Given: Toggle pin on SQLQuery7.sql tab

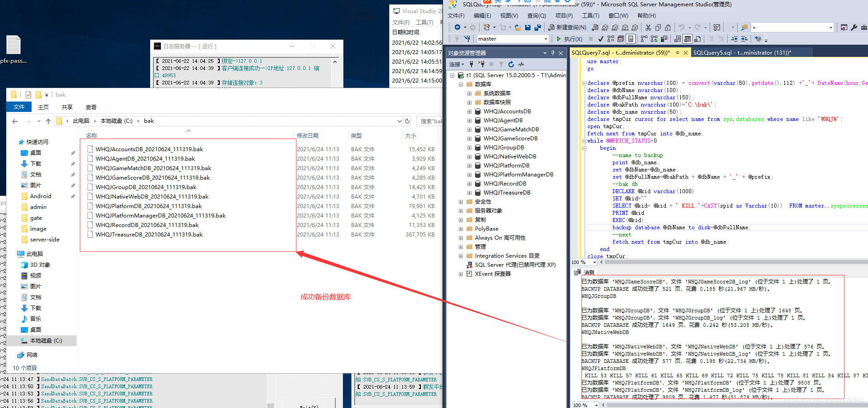Looking at the screenshot, I should click(677, 53).
